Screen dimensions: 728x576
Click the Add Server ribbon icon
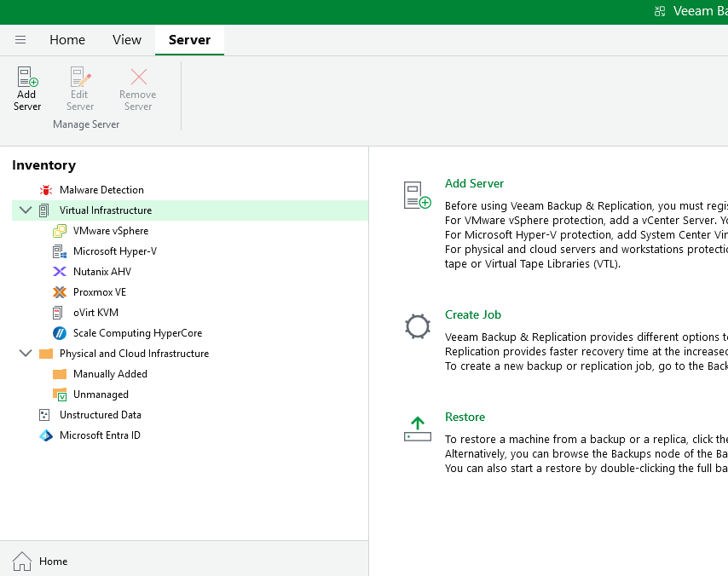27,78
